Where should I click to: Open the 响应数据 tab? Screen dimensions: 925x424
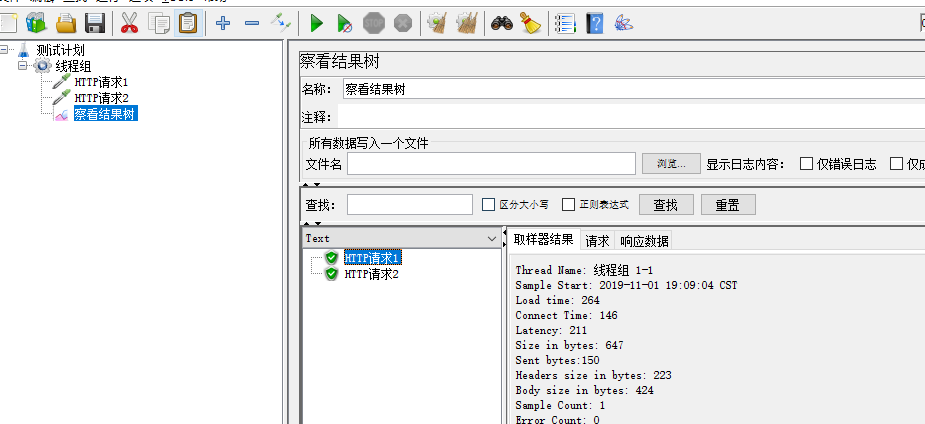644,240
